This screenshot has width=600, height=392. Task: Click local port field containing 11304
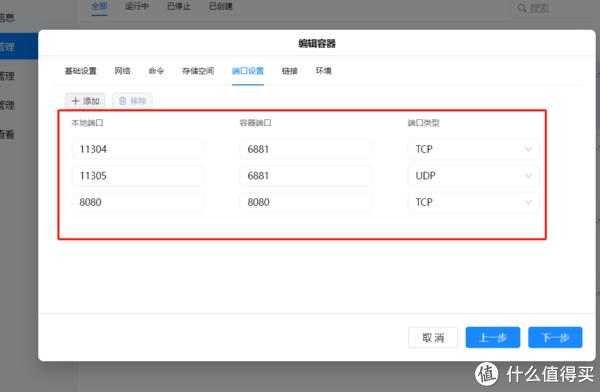tap(138, 149)
